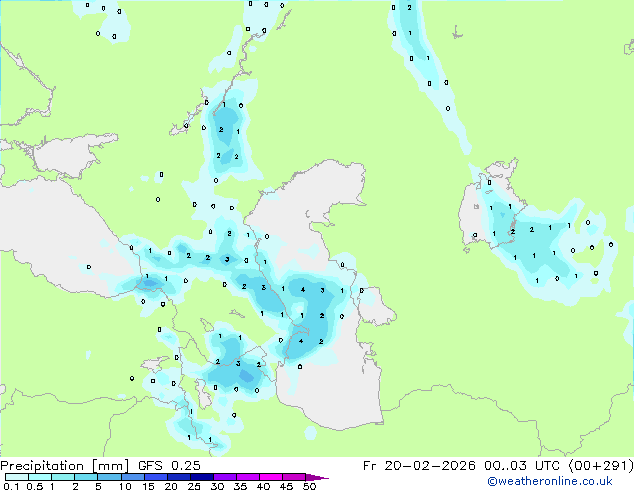Screen dimensions: 634x490
Task: Click the legend scale label '45'
Action: pos(287,486)
